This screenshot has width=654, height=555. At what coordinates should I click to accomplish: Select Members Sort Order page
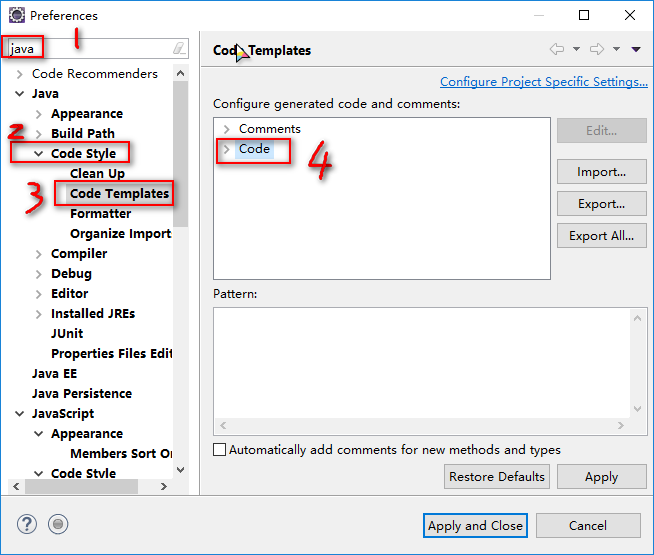(121, 453)
